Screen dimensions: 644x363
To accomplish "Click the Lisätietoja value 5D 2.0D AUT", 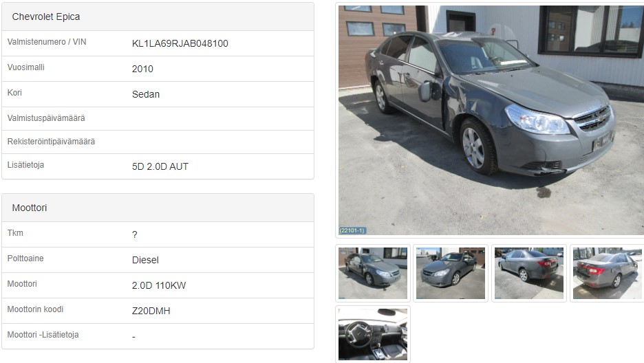I will (x=160, y=166).
